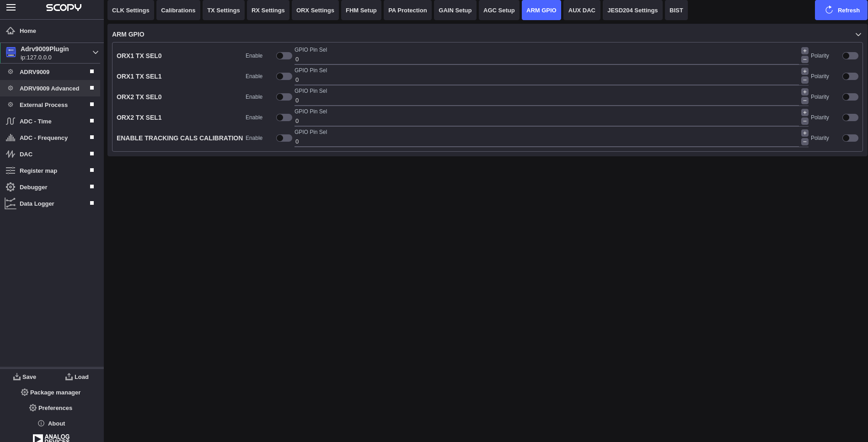Toggle ORX2 TX SEL0 Polarity switch
Screen dimensions: 868x442
(850, 97)
